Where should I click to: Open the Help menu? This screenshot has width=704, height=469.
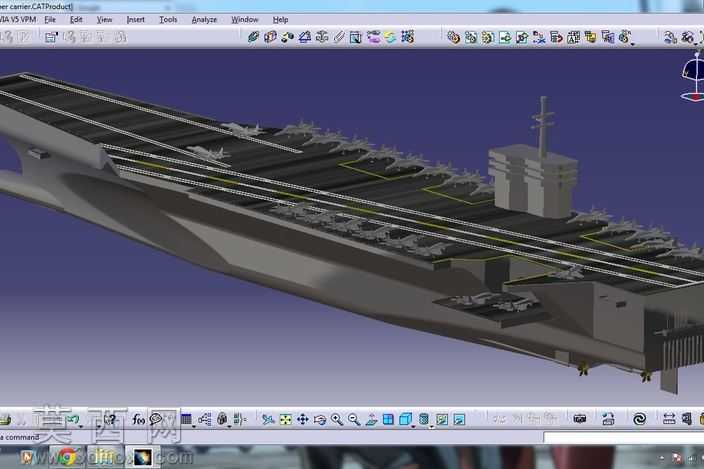(x=281, y=20)
